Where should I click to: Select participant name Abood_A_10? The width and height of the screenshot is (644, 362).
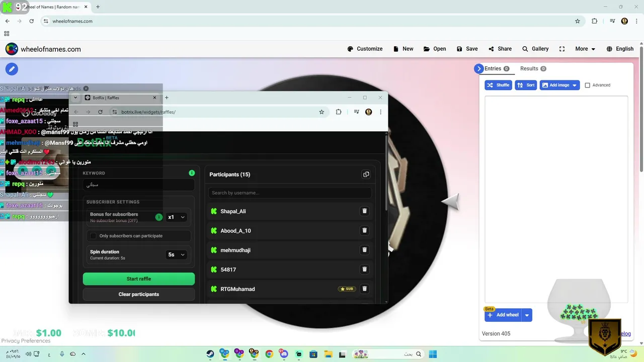[235, 231]
